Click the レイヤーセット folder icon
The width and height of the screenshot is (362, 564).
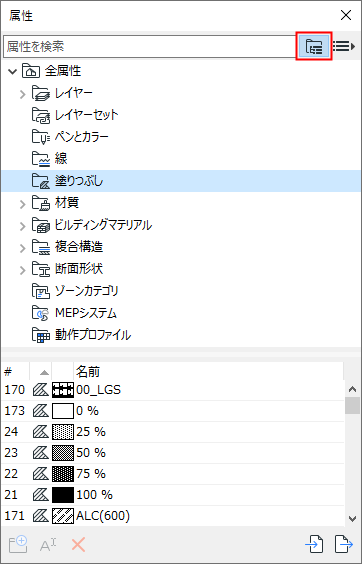point(41,115)
